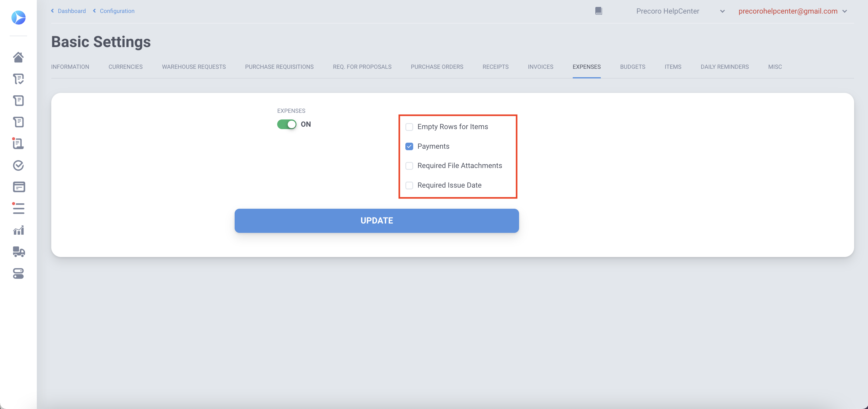Check the Empty Rows for Items checkbox
Viewport: 868px width, 409px height.
point(409,127)
